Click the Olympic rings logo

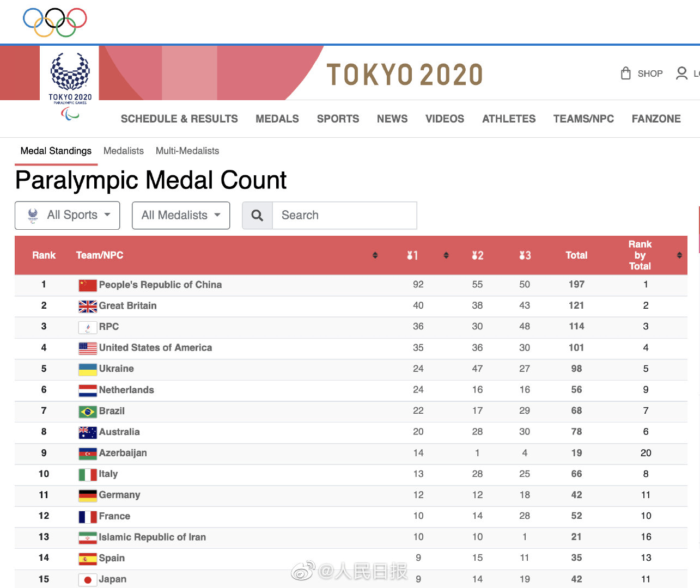click(54, 22)
